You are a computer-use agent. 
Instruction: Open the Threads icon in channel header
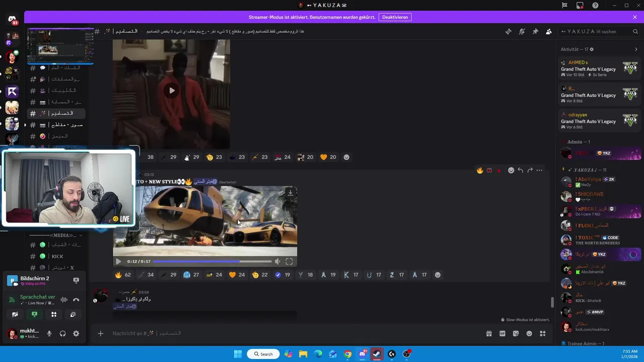pos(508,31)
